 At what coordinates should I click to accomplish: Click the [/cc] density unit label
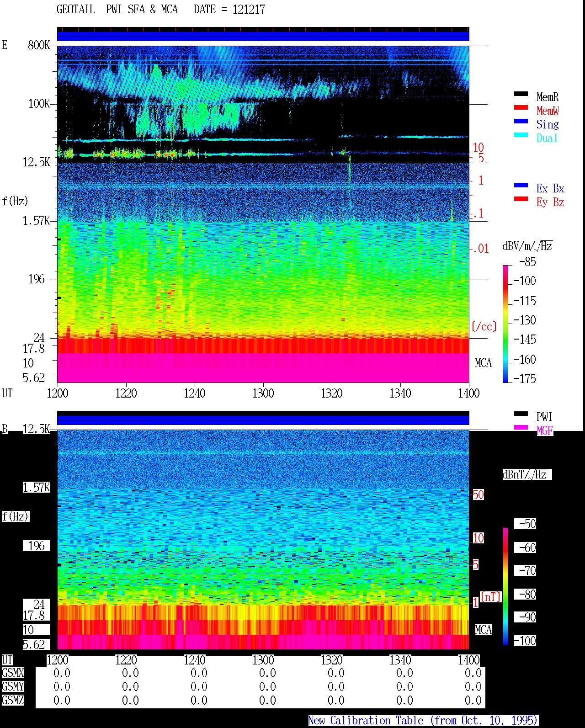click(484, 326)
